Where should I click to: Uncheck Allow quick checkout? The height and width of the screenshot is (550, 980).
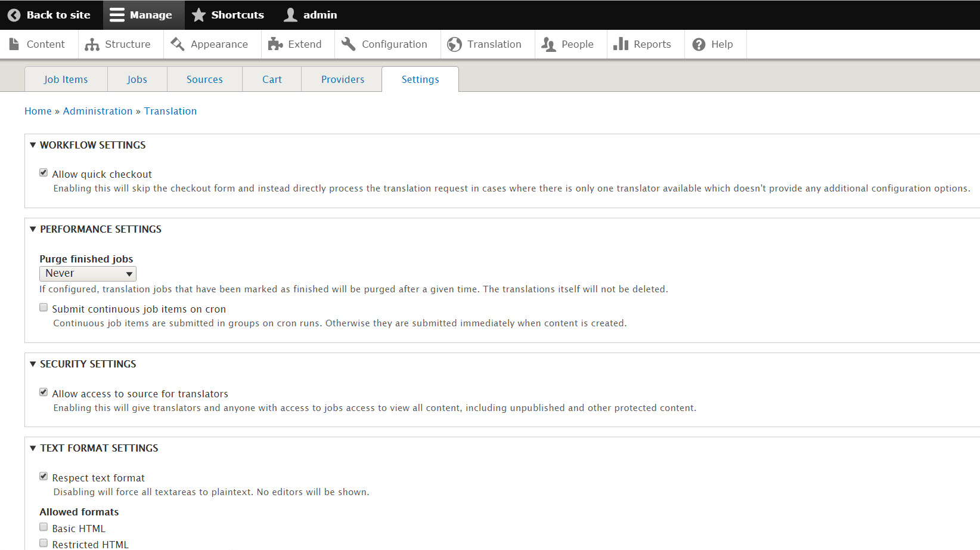[x=44, y=172]
